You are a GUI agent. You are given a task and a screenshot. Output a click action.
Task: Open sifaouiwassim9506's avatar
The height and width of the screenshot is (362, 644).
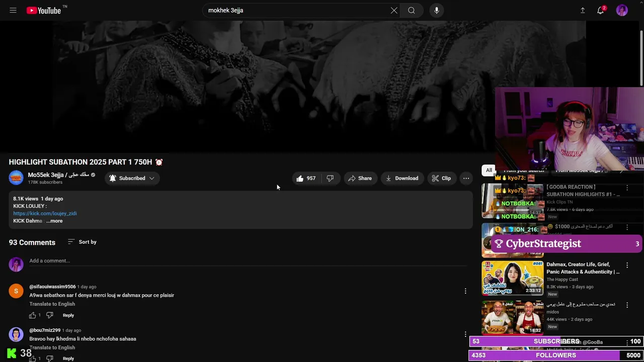(x=16, y=291)
